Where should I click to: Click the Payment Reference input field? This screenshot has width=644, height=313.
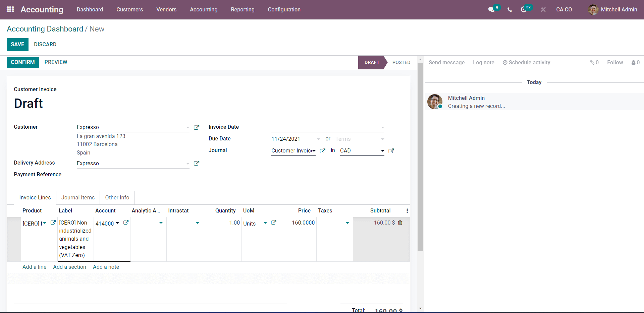click(x=133, y=175)
